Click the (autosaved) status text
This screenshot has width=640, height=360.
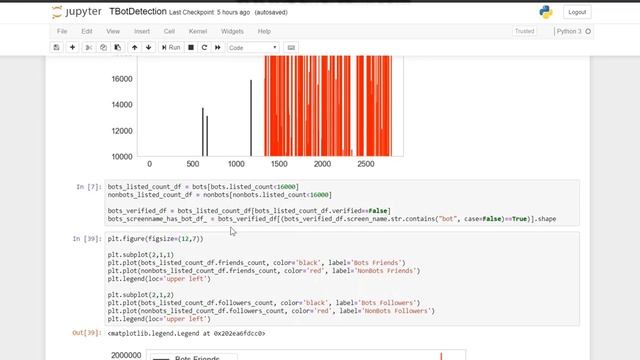pyautogui.click(x=271, y=13)
